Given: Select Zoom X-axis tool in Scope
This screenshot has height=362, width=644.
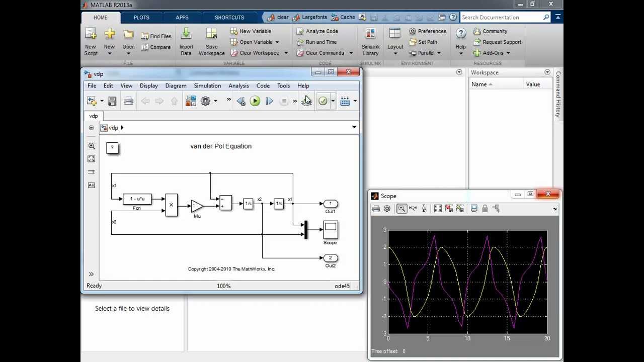Looking at the screenshot, I should (413, 209).
